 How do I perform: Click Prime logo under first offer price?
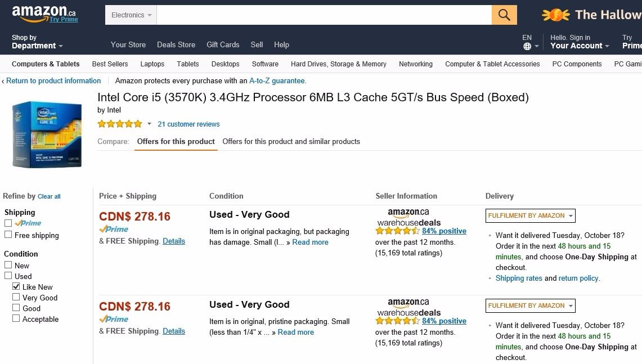point(114,229)
